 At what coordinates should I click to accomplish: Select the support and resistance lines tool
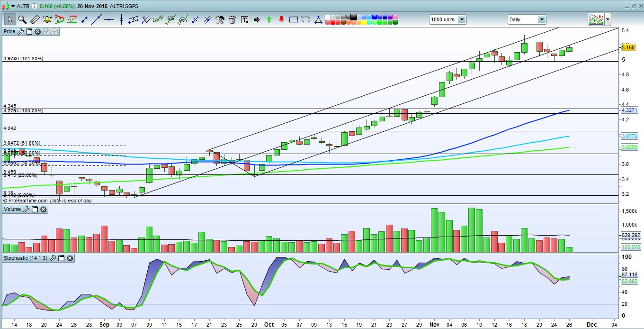[x=72, y=19]
